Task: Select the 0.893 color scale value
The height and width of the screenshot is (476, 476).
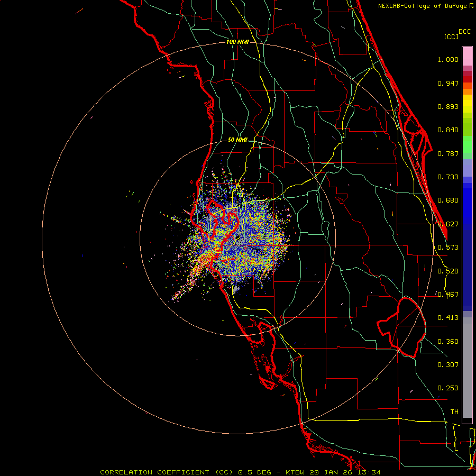Action: click(x=448, y=106)
